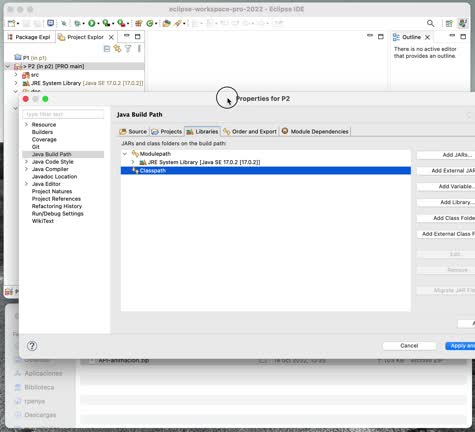Click the help question mark icon
Screen dimensions: 475x432
pyautogui.click(x=32, y=346)
